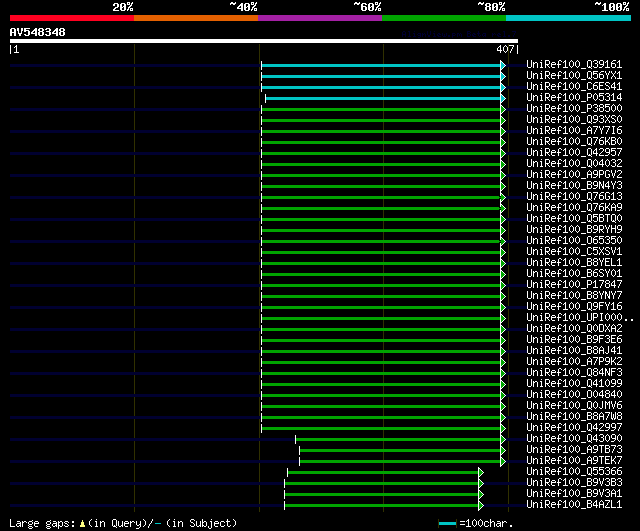
Task: Click the UniRef100_A9TB73 label
Action: coord(574,450)
